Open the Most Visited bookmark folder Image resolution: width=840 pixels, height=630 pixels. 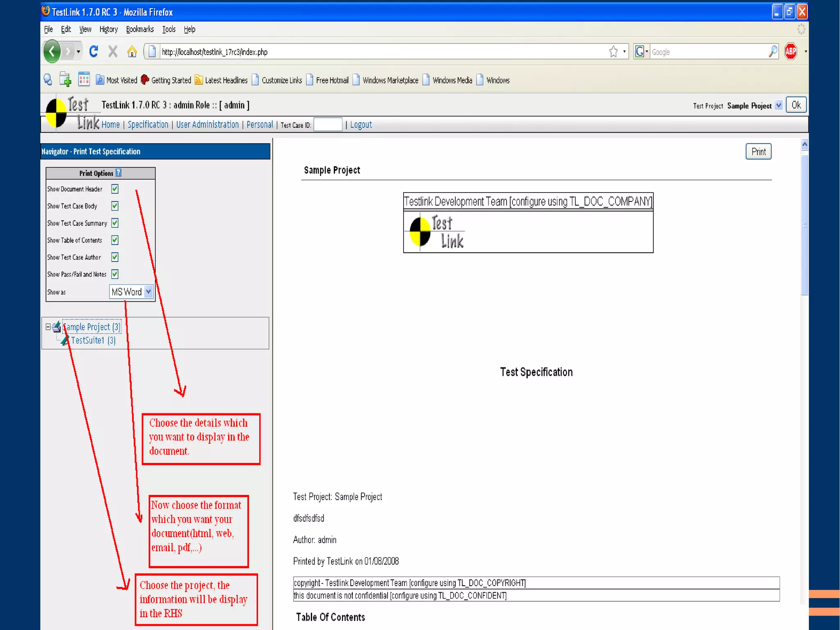click(116, 80)
